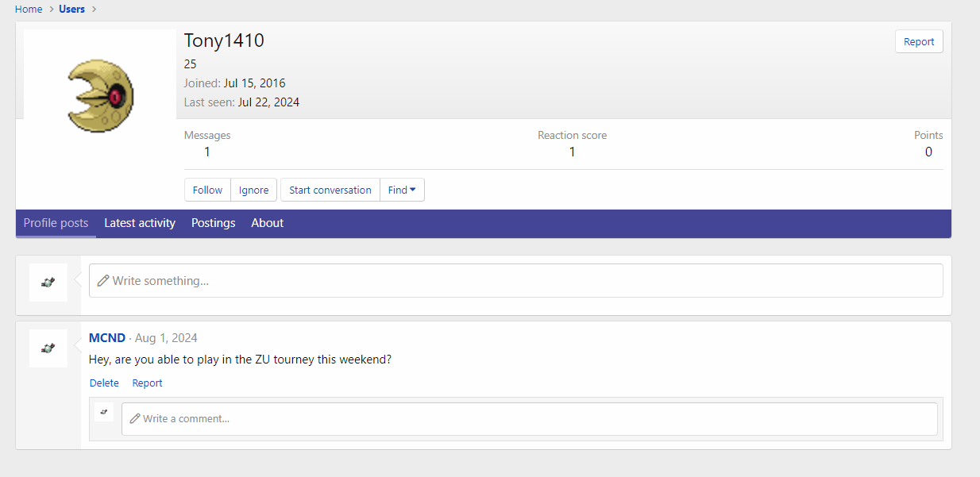Report the Tony1410 profile using top-right button
The height and width of the screenshot is (477, 980).
click(918, 42)
